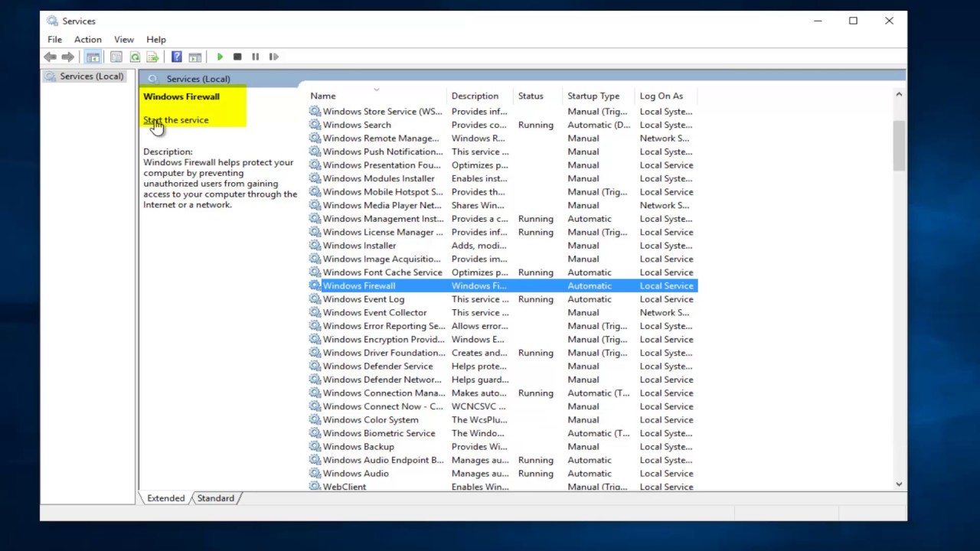Open the File menu
Screen dimensions: 980x551
pyautogui.click(x=54, y=39)
